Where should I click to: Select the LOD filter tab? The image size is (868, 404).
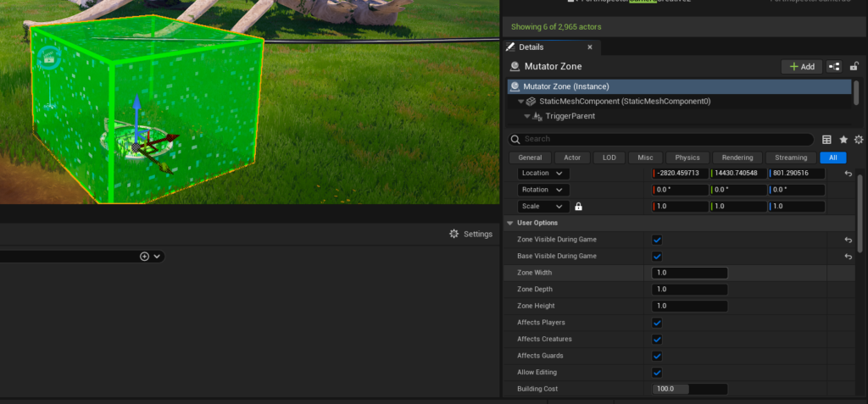click(x=609, y=158)
